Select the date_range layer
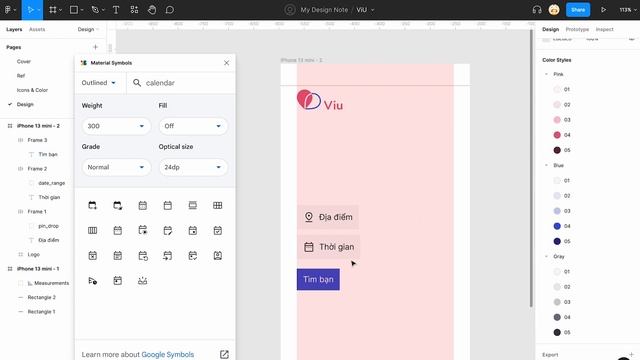 pos(51,183)
